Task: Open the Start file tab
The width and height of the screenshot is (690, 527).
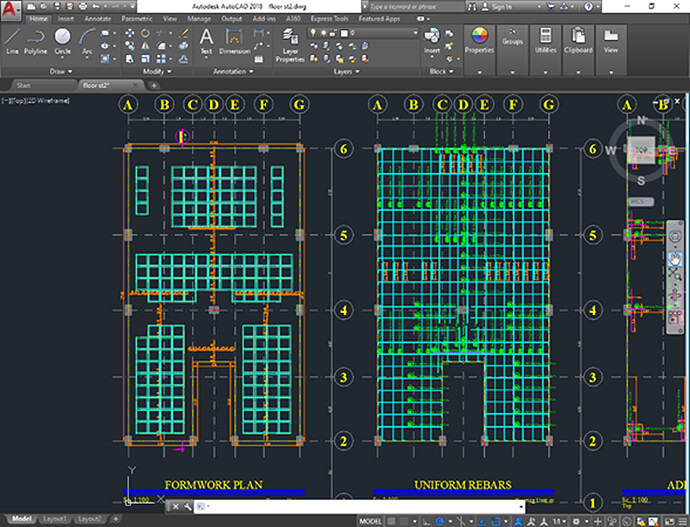Action: [24, 86]
